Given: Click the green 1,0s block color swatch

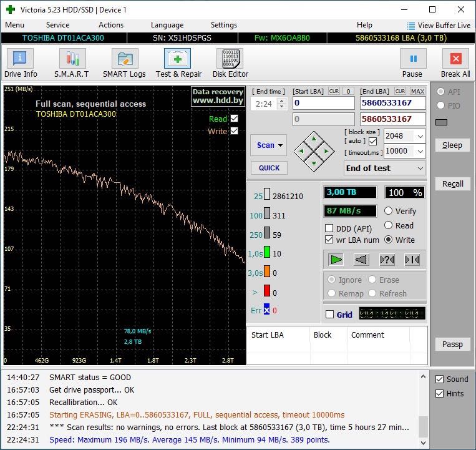Looking at the screenshot, I should pyautogui.click(x=267, y=252).
